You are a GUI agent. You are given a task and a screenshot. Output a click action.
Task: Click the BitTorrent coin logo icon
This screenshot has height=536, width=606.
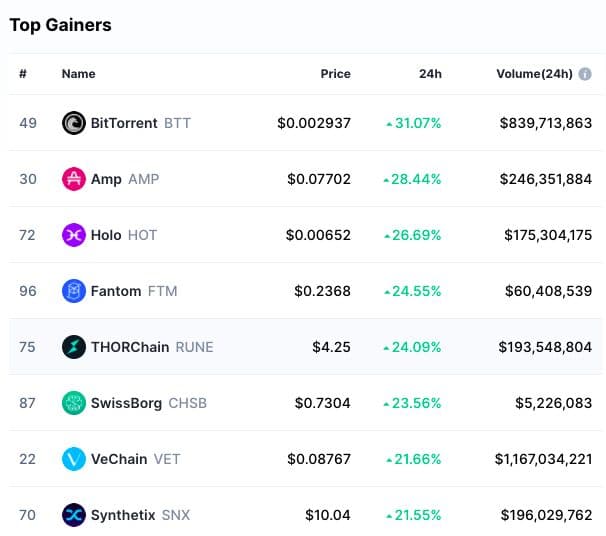click(x=74, y=123)
